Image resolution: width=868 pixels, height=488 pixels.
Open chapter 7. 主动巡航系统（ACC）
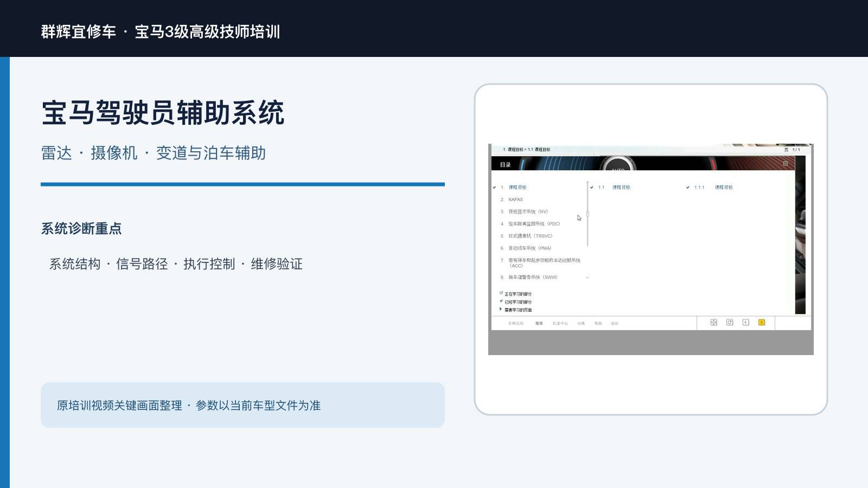click(540, 263)
